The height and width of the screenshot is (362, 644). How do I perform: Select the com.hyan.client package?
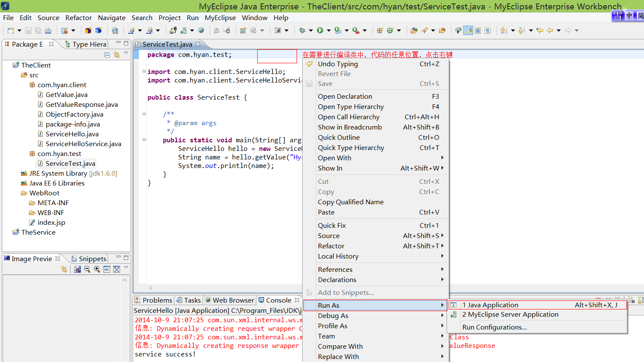coord(58,85)
